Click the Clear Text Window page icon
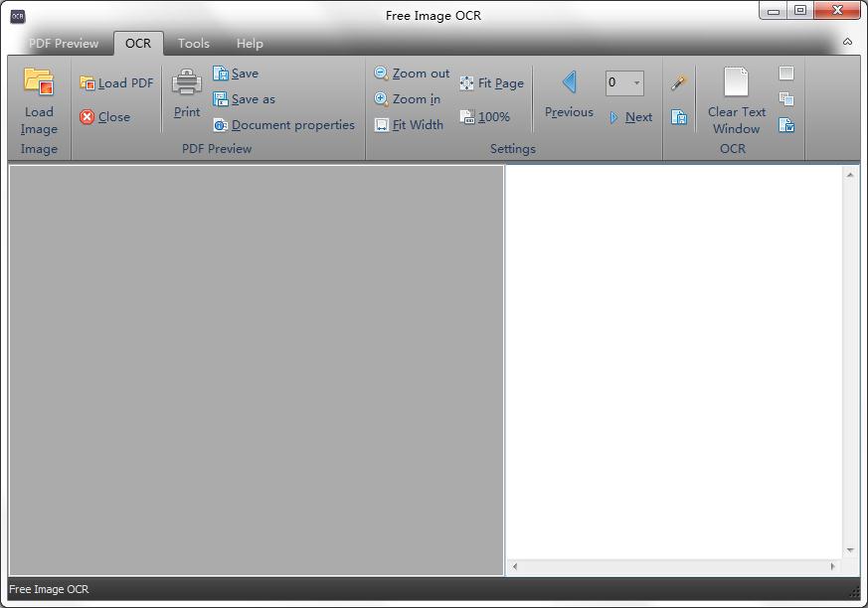The height and width of the screenshot is (608, 868). [x=736, y=83]
